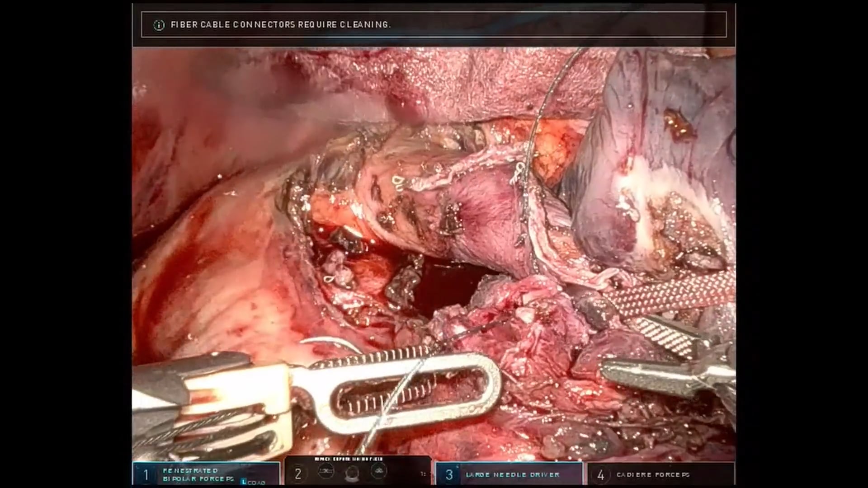
Task: Select arm number 4 badge
Action: (x=600, y=475)
